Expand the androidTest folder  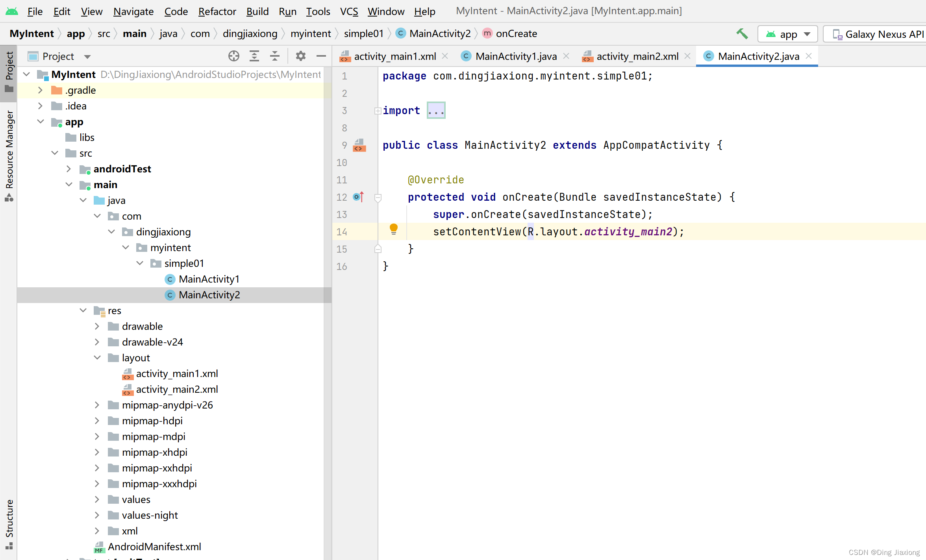(69, 169)
